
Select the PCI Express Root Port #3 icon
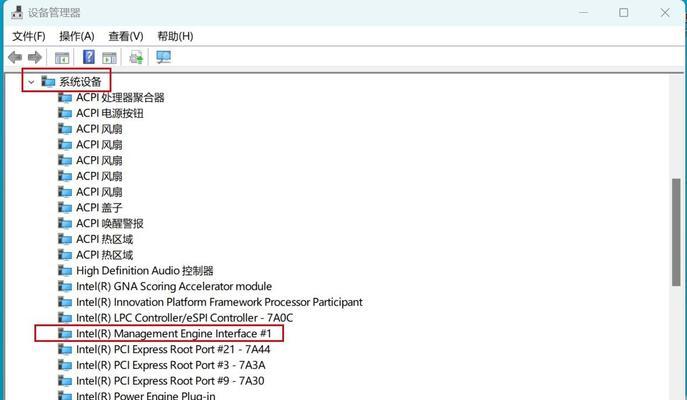[65, 365]
